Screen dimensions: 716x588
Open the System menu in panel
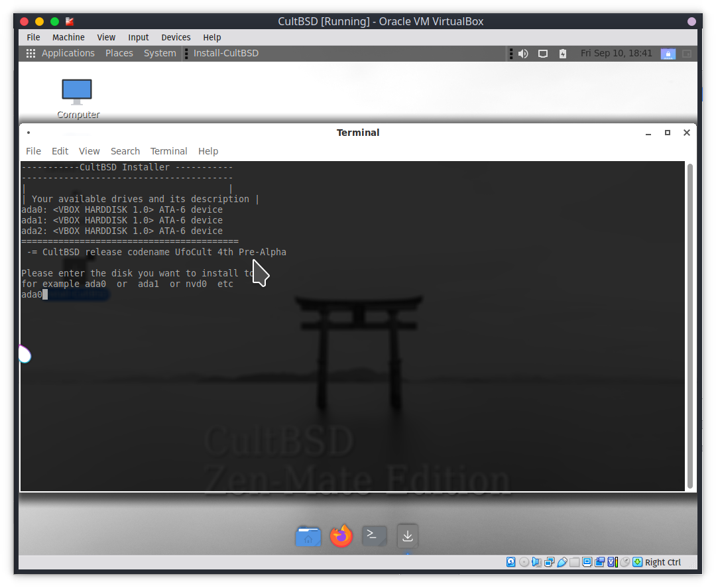tap(160, 53)
